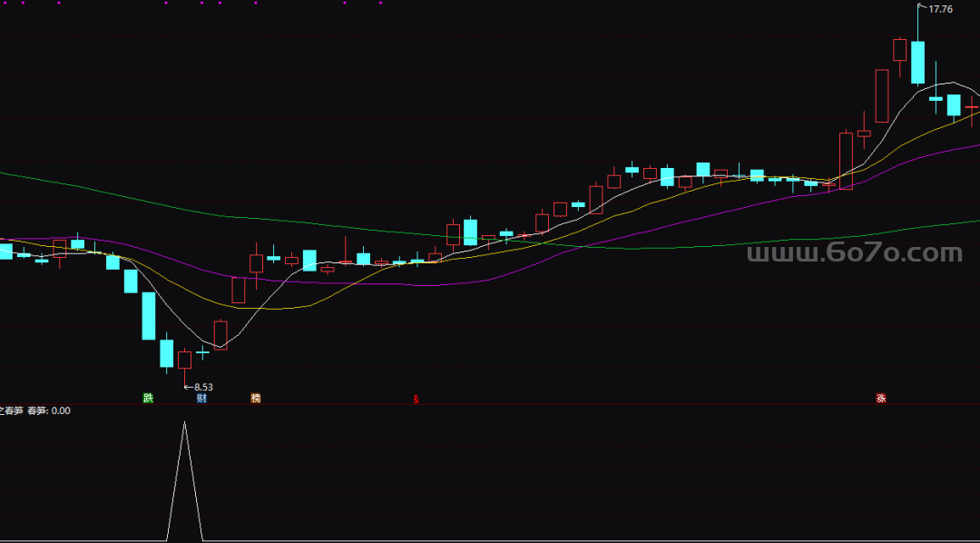Viewport: 980px width, 543px height.
Task: Click the 春笋: 0.00 indicator label
Action: (49, 410)
